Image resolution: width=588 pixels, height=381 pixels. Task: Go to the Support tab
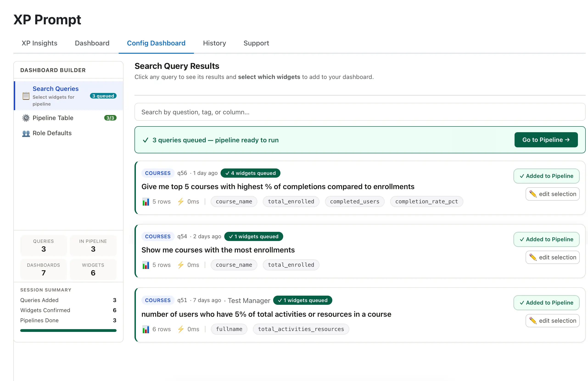256,43
